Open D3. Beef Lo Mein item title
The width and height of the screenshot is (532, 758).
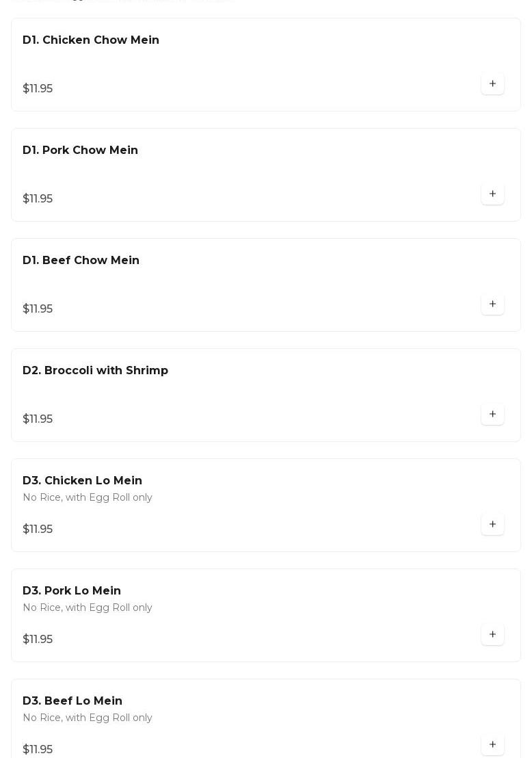click(72, 701)
